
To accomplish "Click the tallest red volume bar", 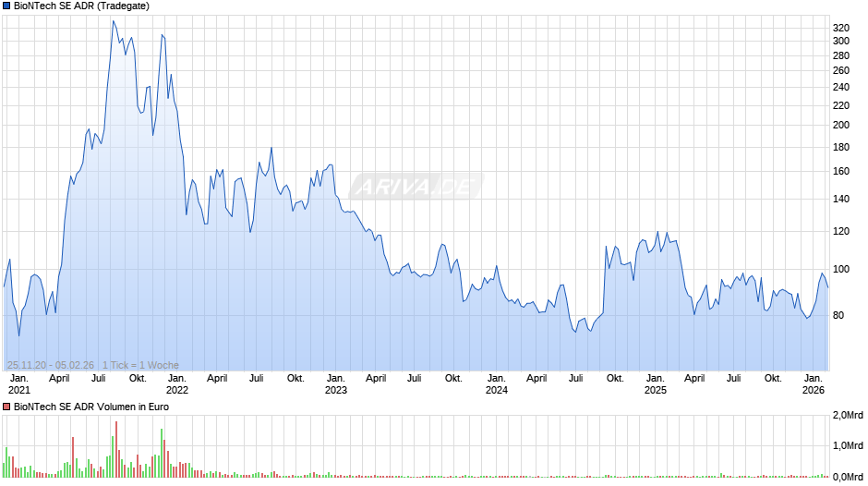I will coord(116,449).
